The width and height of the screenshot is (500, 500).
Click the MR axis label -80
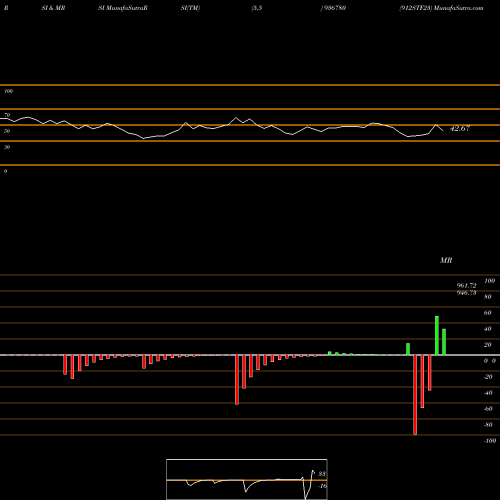tap(488, 425)
